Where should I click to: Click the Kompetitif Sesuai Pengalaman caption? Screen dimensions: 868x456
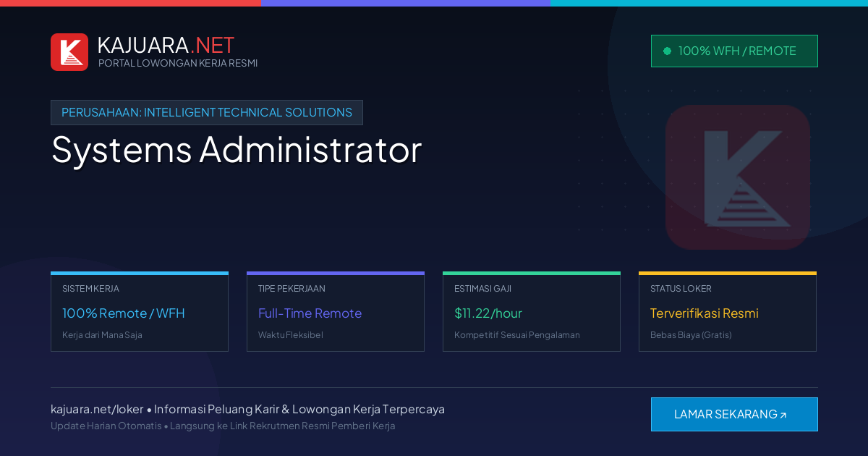(517, 335)
